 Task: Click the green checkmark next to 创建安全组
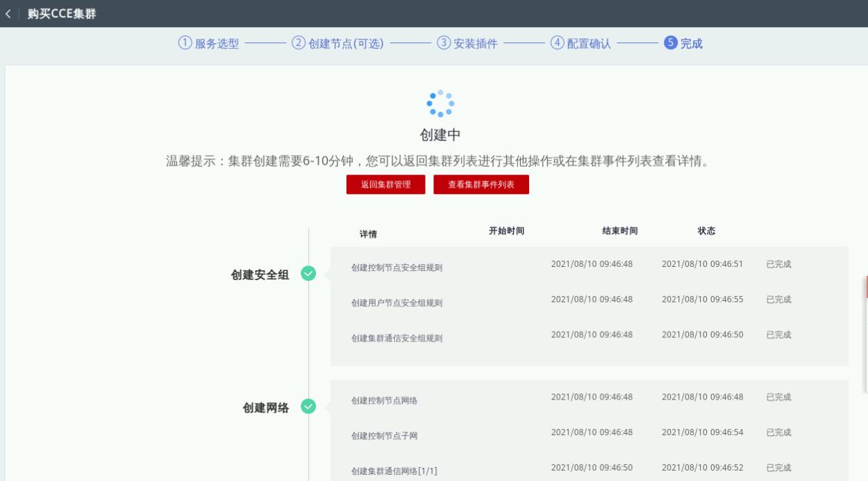click(308, 274)
